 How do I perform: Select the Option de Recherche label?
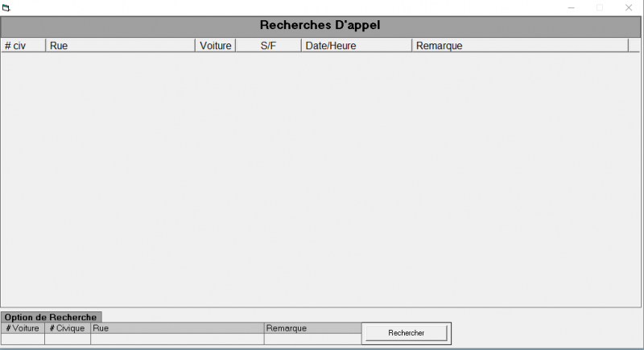click(51, 317)
